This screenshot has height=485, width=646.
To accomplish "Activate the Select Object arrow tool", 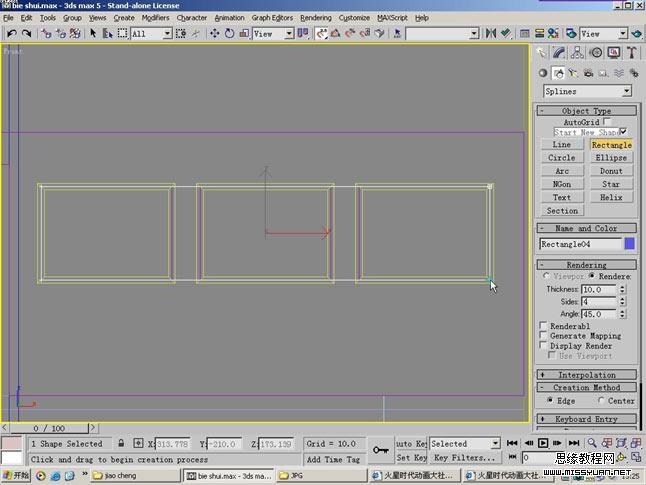I will coord(93,33).
